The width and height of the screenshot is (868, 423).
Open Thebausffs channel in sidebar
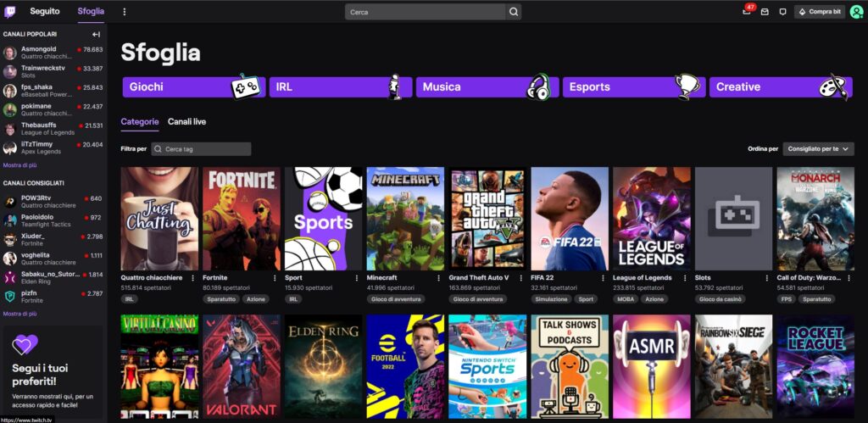click(53, 129)
